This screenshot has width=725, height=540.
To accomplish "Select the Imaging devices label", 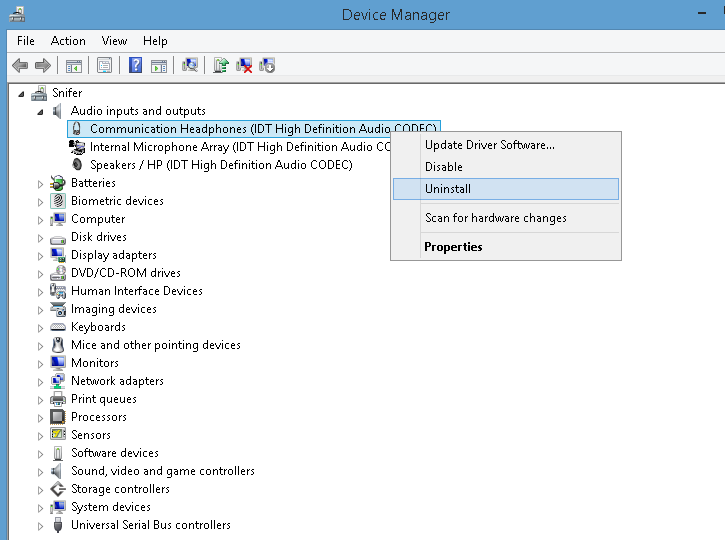I will coord(114,309).
